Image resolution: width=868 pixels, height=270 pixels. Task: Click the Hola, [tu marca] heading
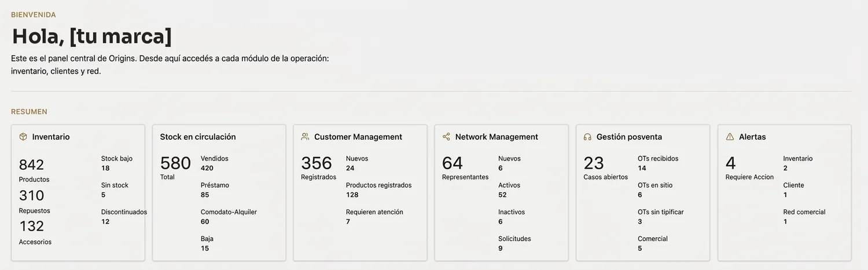click(92, 37)
